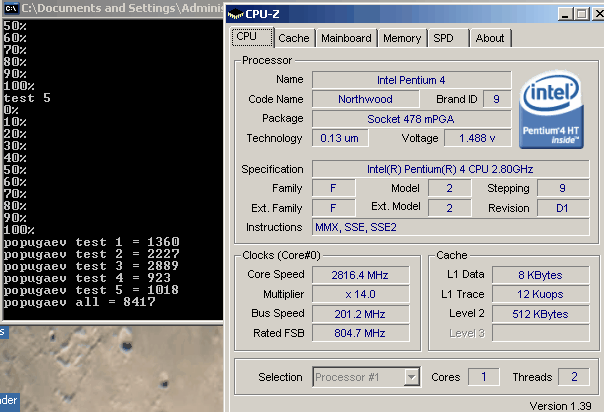Click the Family value F
The image size is (604, 412).
[x=333, y=188]
